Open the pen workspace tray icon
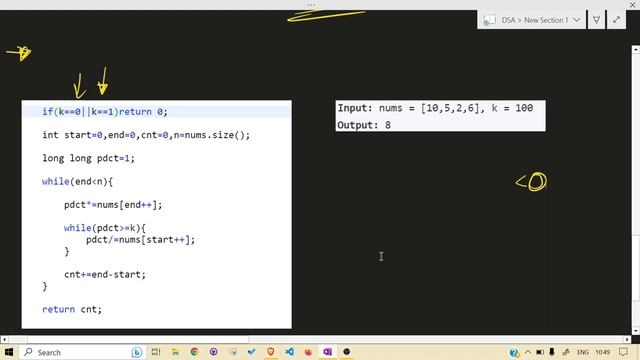640x360 pixels. [x=566, y=352]
